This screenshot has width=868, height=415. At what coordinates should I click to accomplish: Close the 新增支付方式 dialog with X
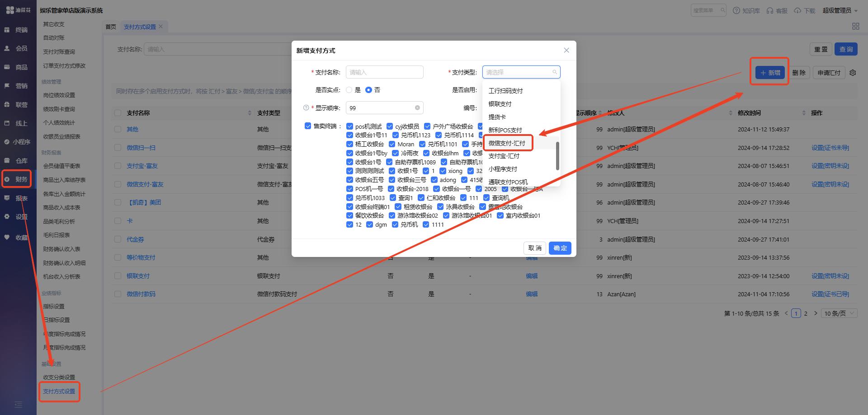[566, 50]
